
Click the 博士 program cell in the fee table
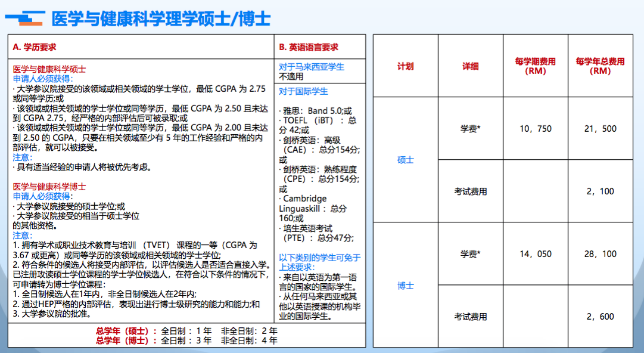pos(405,285)
